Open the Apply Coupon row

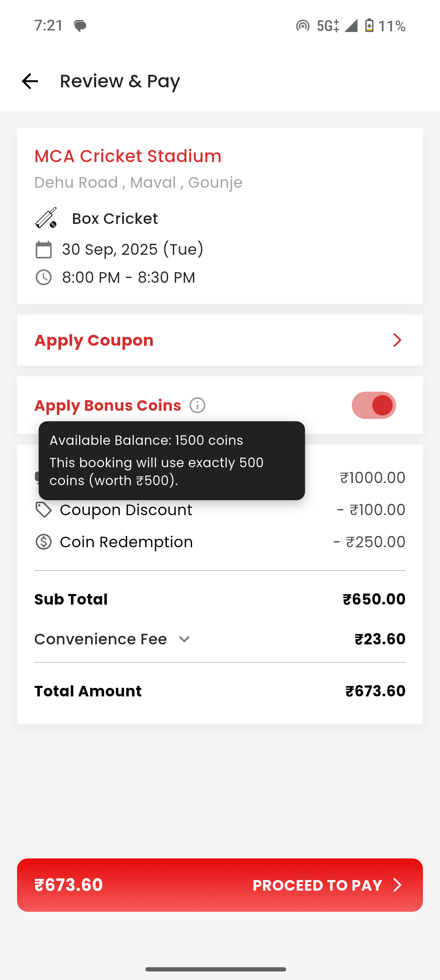(219, 340)
